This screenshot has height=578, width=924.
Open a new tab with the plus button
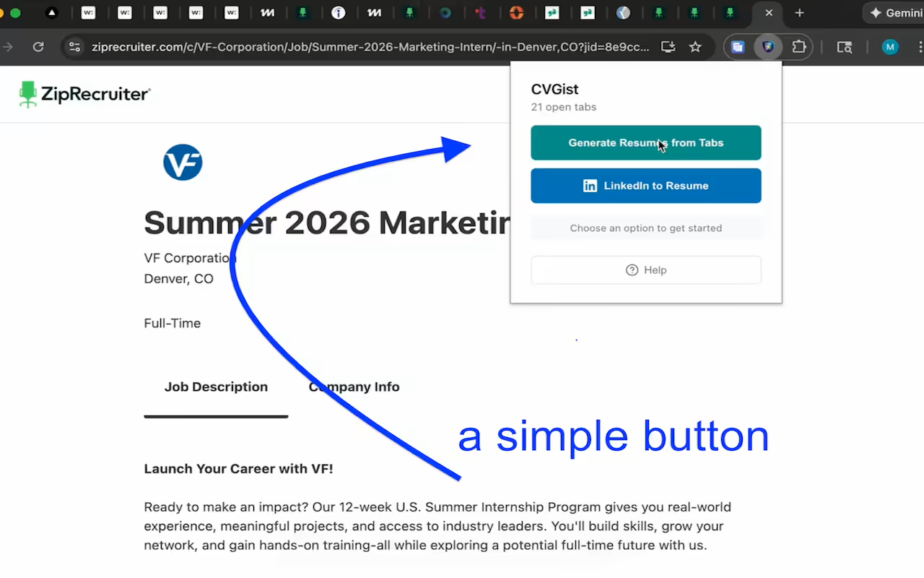pos(799,12)
